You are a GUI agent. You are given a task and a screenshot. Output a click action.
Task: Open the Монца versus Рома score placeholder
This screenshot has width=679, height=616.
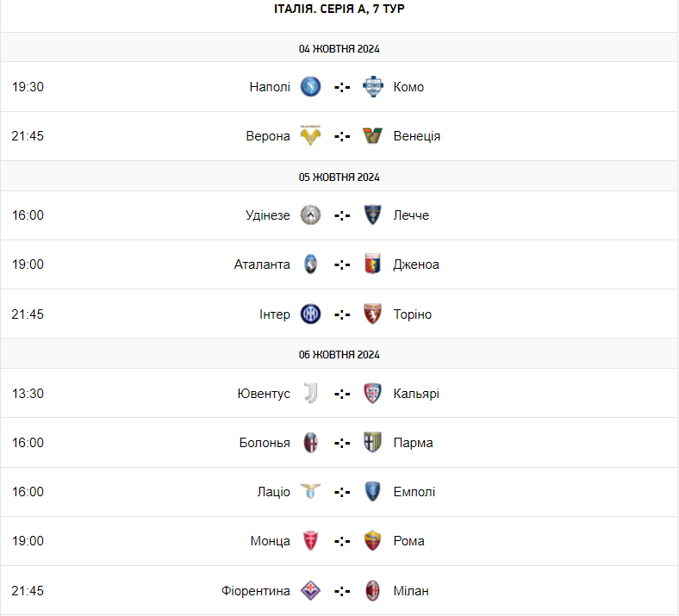342,541
